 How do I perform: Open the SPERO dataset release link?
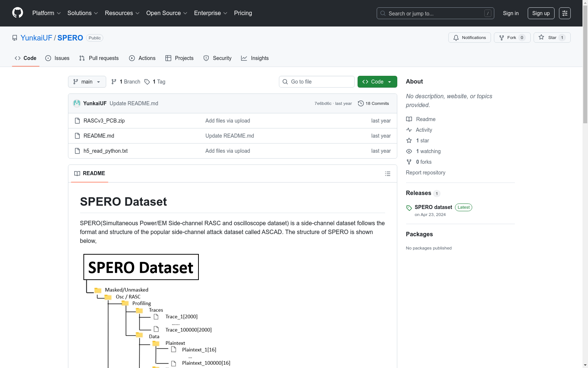tap(433, 207)
